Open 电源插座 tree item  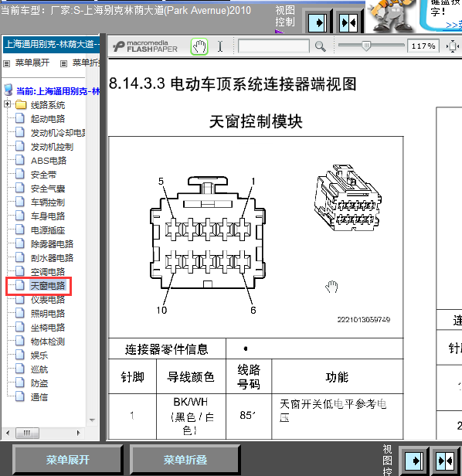48,230
